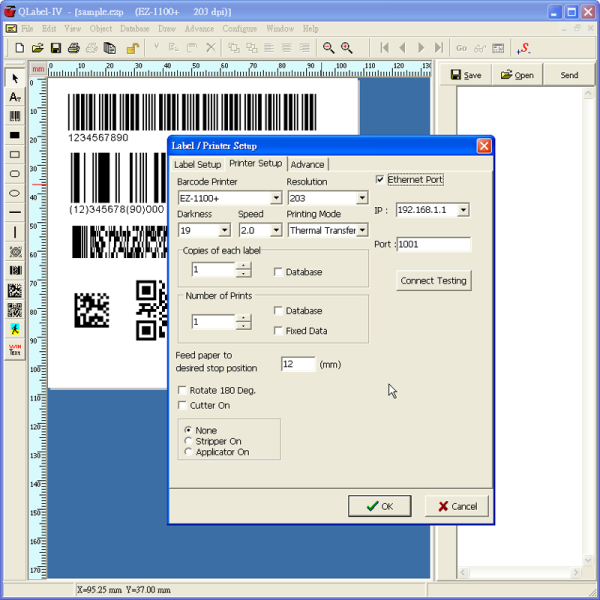Select the arrow pointer tool
Image resolution: width=600 pixels, height=600 pixels.
15,78
